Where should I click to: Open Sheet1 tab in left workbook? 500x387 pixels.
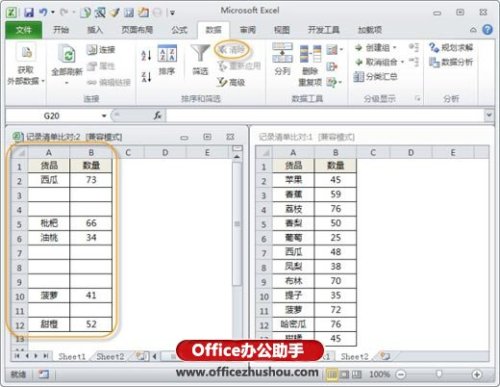tap(72, 357)
